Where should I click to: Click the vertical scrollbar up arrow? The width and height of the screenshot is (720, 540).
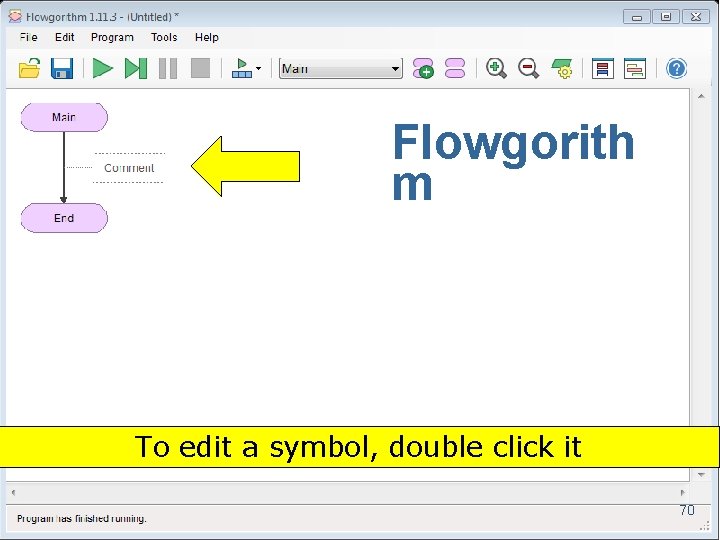click(x=701, y=96)
